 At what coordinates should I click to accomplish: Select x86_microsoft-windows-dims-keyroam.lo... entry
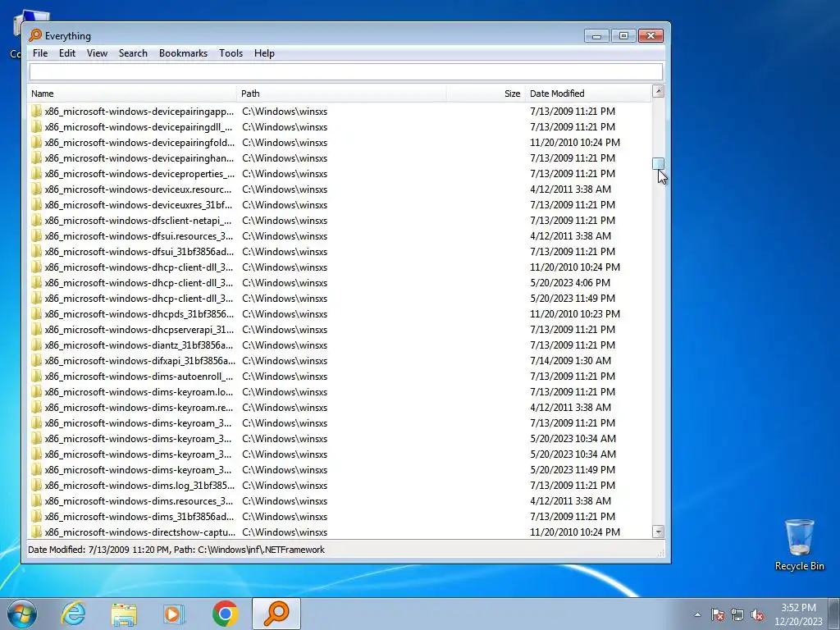(x=139, y=391)
